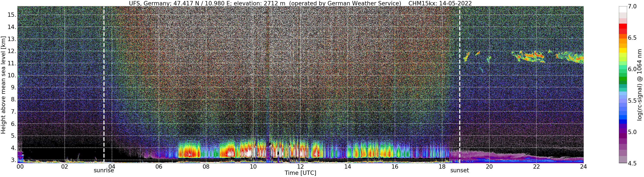The image size is (644, 177).
Task: Click the time axis tick "12"
Action: point(300,167)
